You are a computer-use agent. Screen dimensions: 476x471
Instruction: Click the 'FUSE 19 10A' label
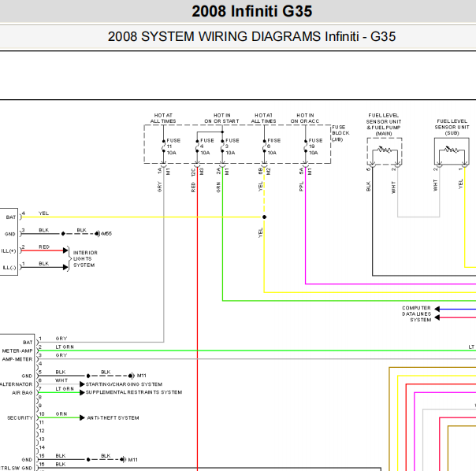click(315, 146)
